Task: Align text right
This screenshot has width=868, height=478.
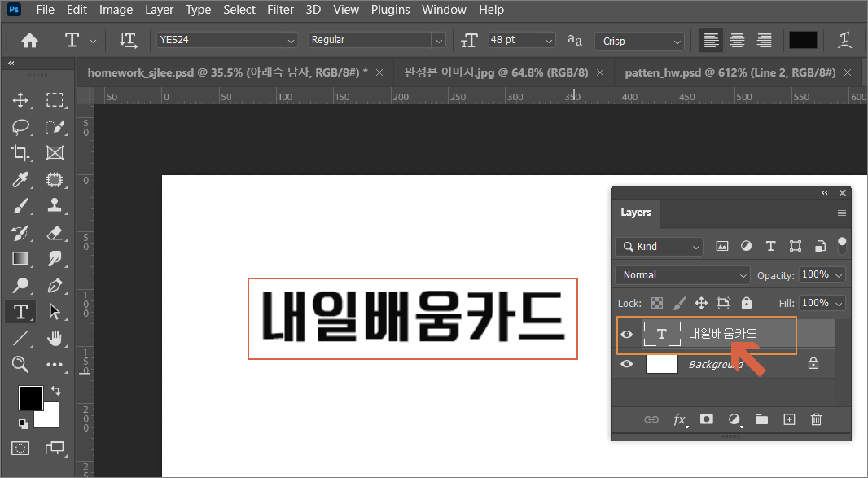Action: tap(764, 41)
